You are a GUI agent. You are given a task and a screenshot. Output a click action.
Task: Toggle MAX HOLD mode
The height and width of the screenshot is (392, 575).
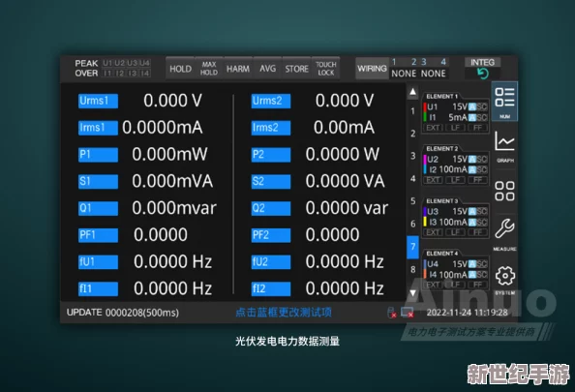209,69
